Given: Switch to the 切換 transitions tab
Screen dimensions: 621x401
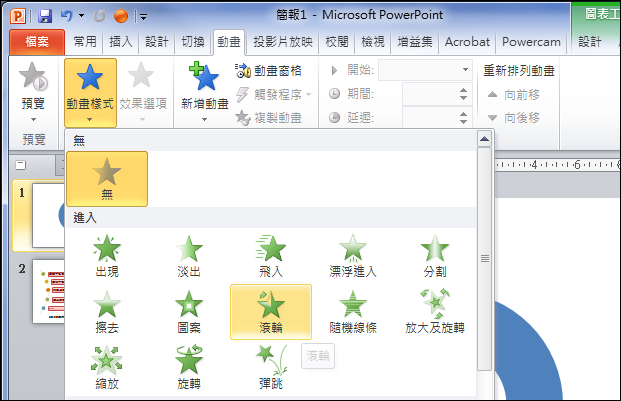Looking at the screenshot, I should click(193, 42).
